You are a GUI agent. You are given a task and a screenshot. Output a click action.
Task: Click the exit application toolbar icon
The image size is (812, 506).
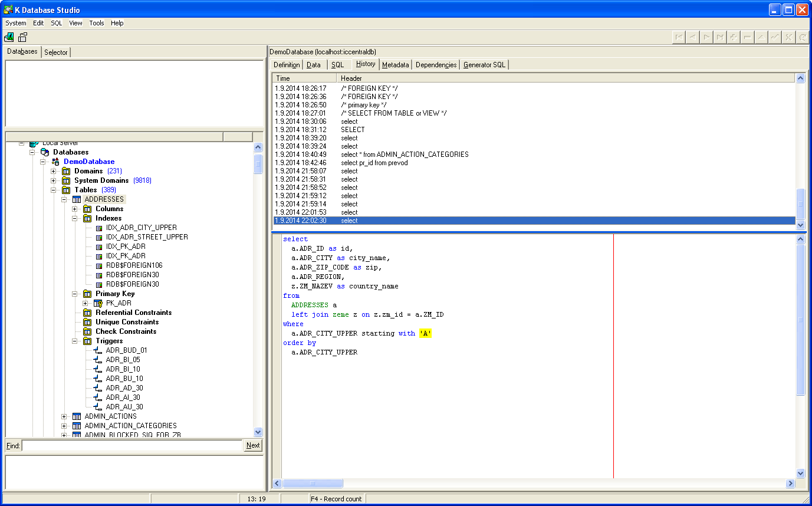[9, 37]
